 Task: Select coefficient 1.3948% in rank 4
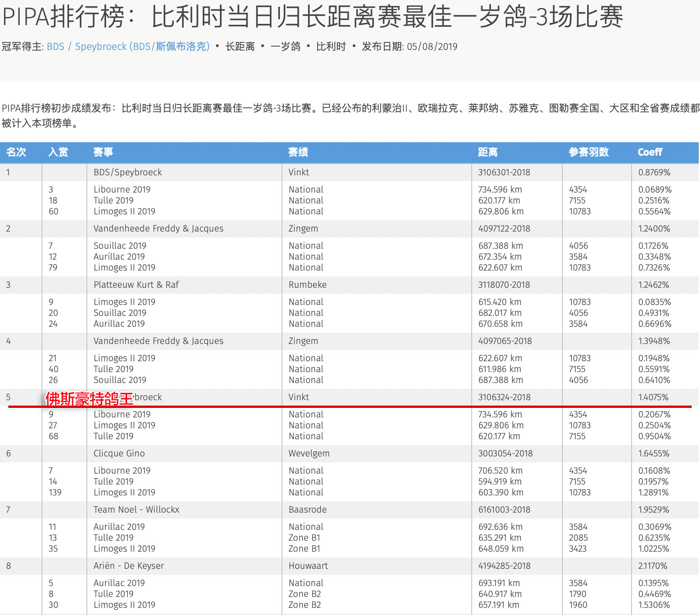654,341
